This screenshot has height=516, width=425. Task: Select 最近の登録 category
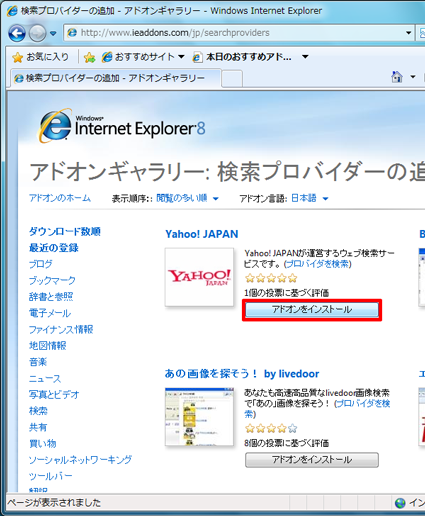pyautogui.click(x=54, y=248)
